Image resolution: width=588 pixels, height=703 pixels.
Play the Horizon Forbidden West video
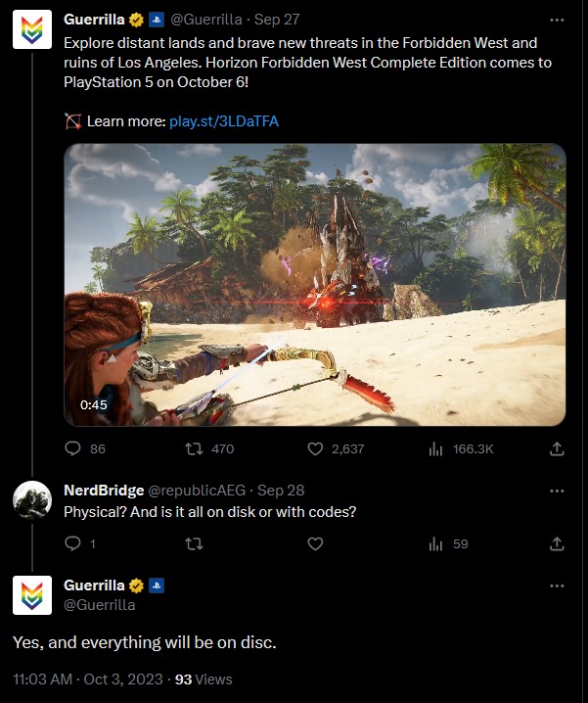[315, 285]
